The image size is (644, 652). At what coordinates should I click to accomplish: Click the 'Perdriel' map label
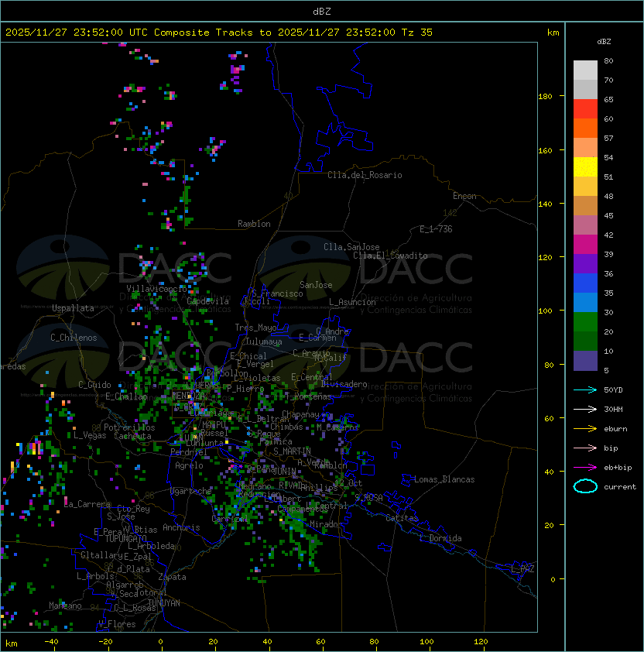pos(189,451)
